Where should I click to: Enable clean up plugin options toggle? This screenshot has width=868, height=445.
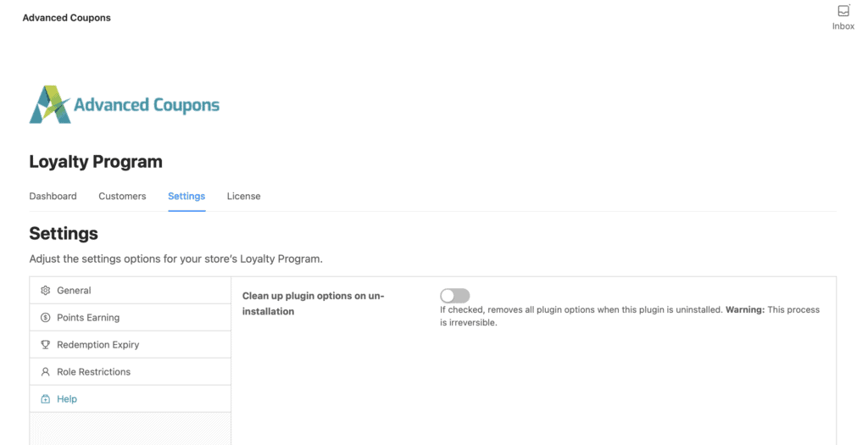tap(454, 296)
